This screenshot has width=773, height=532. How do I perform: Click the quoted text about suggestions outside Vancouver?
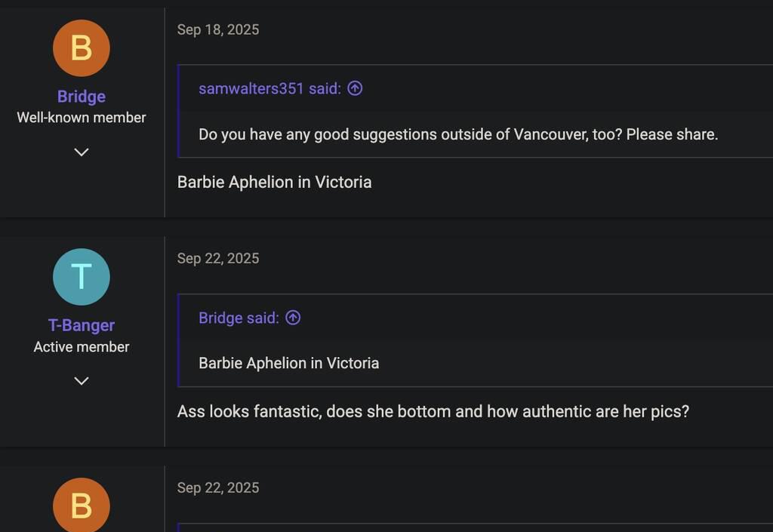(458, 134)
